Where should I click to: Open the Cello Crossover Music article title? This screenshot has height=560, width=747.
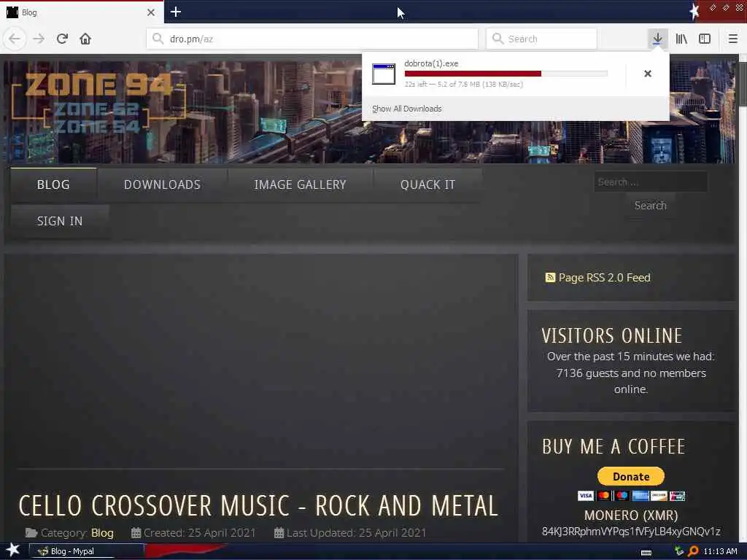tap(259, 505)
